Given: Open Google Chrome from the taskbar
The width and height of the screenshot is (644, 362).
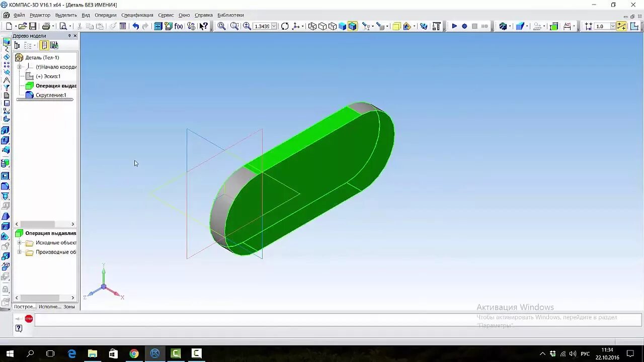Looking at the screenshot, I should tap(134, 353).
